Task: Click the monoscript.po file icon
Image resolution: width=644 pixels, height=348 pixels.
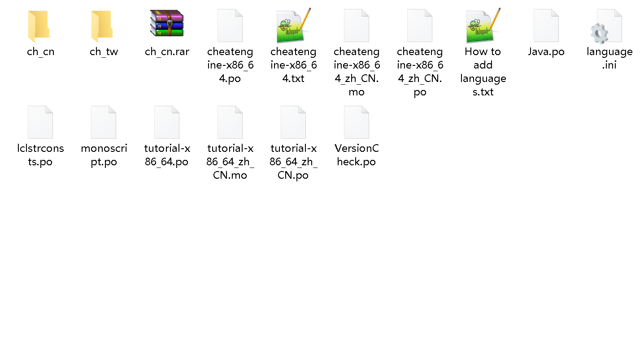Action: click(x=104, y=122)
